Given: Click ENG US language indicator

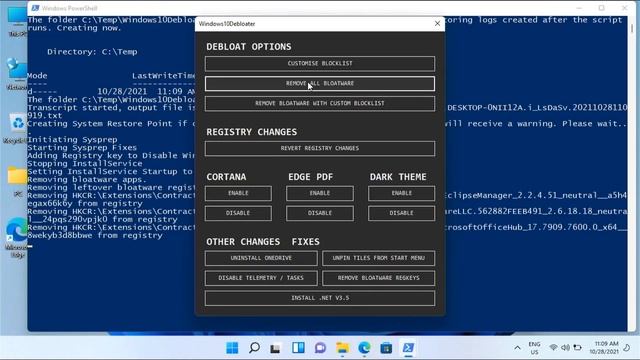Looking at the screenshot, I should (534, 348).
